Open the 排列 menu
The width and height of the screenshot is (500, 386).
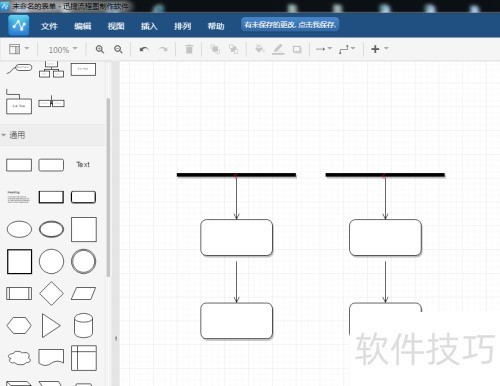[x=183, y=26]
